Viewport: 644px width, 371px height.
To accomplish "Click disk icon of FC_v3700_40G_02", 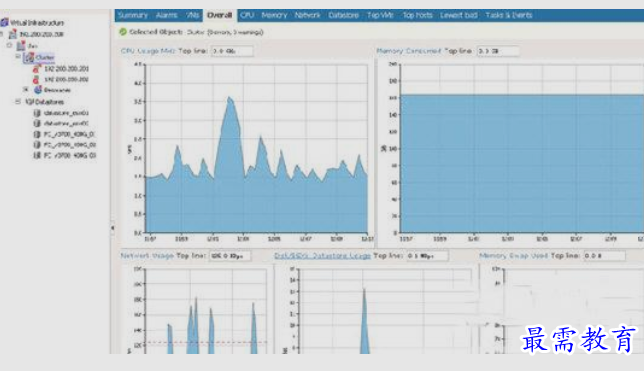I will tap(37, 145).
